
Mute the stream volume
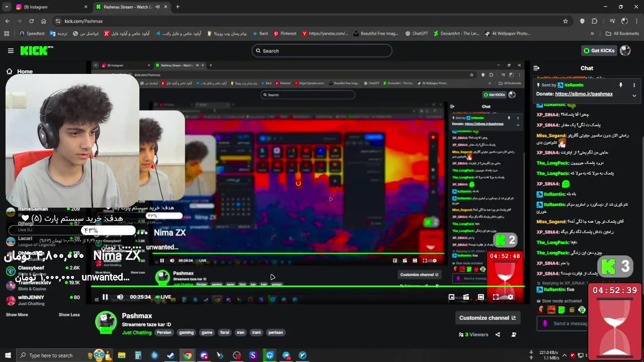point(120,297)
